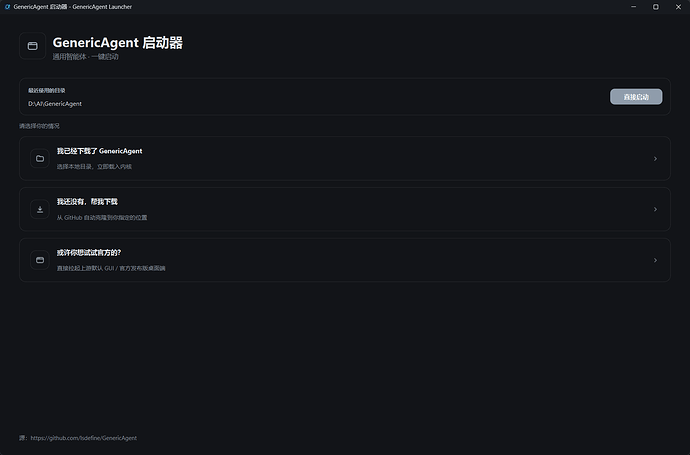The width and height of the screenshot is (690, 455).
Task: Click the app icon in title bar
Action: point(7,7)
